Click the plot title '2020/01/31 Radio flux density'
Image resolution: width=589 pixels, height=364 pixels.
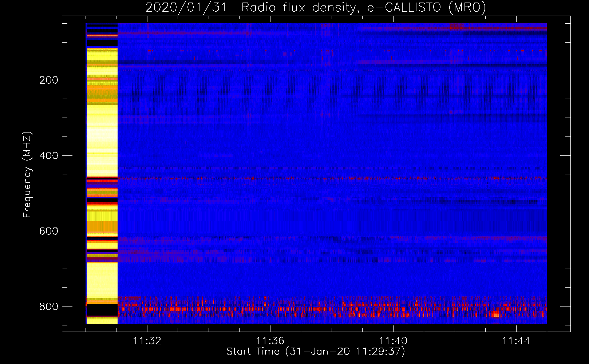tap(316, 8)
